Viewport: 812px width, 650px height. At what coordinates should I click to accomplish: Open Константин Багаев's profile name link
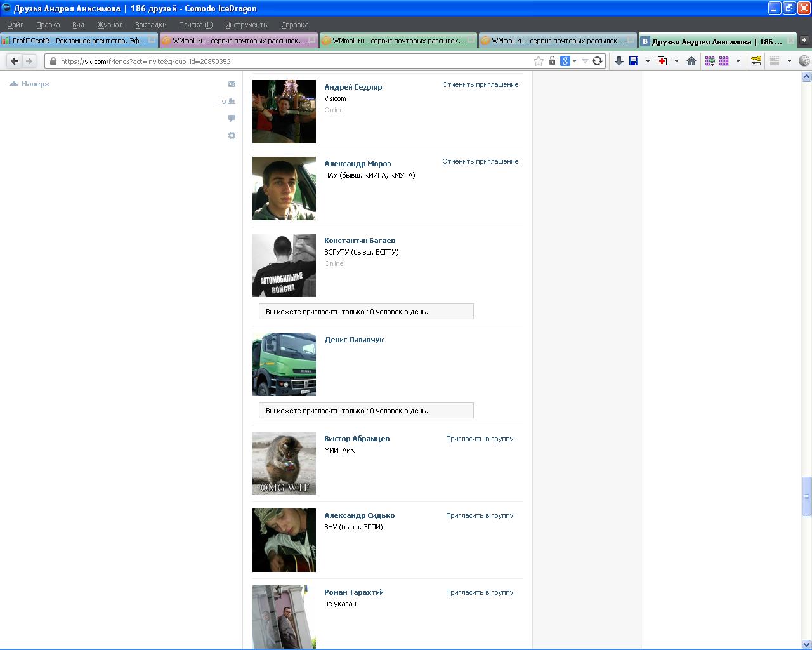pyautogui.click(x=360, y=241)
